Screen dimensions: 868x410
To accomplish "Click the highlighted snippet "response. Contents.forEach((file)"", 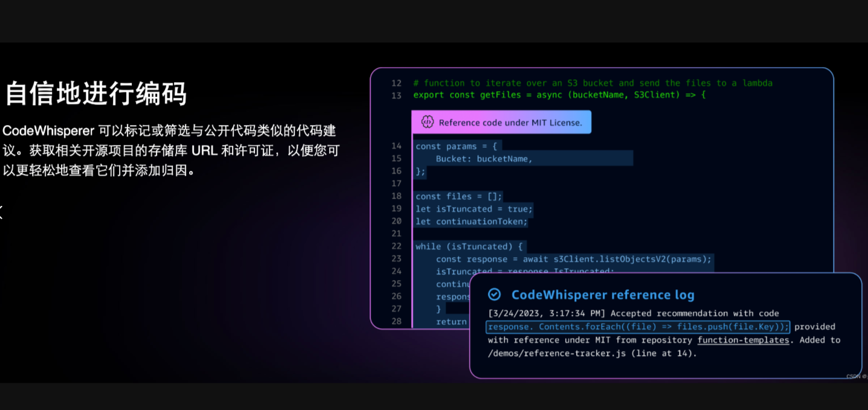I will (x=638, y=327).
